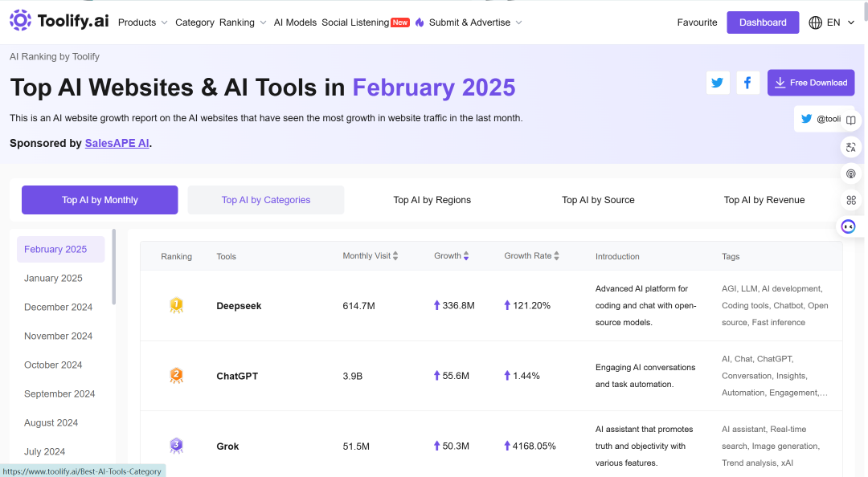Select September 2024 in month list
This screenshot has width=868, height=477.
[x=59, y=393]
